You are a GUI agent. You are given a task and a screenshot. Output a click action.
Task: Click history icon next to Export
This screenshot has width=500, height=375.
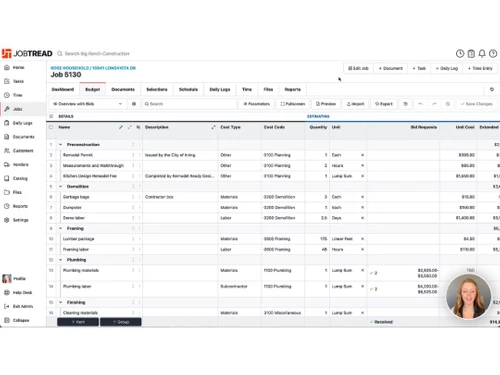(406, 104)
